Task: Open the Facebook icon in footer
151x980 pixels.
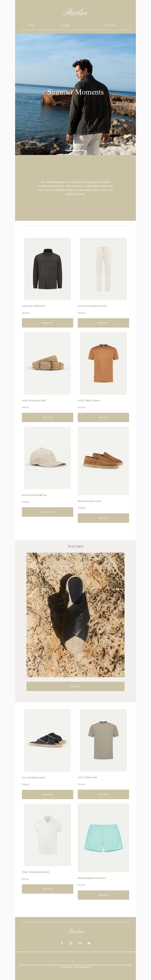Action: [x=62, y=943]
